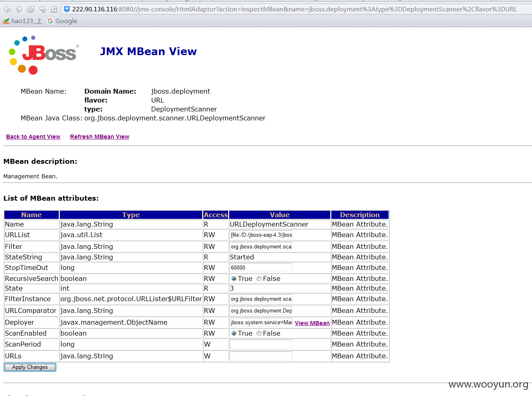Click the URLComparator value input field
This screenshot has width=532, height=396.
tap(261, 310)
